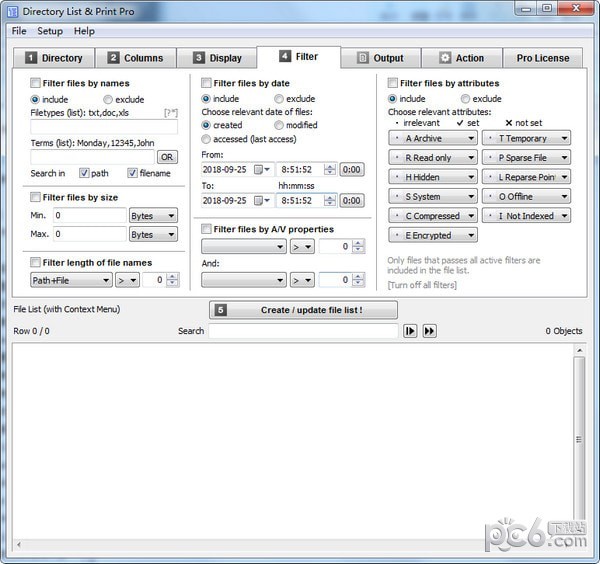Open the To date calendar picker icon
Image resolution: width=600 pixels, height=564 pixels.
(262, 200)
